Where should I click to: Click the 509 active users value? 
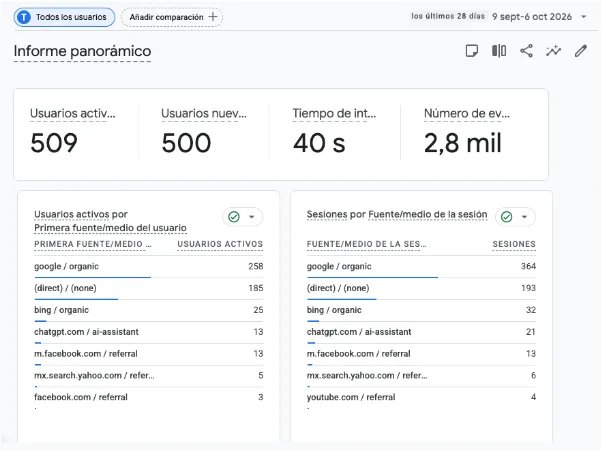(x=54, y=143)
